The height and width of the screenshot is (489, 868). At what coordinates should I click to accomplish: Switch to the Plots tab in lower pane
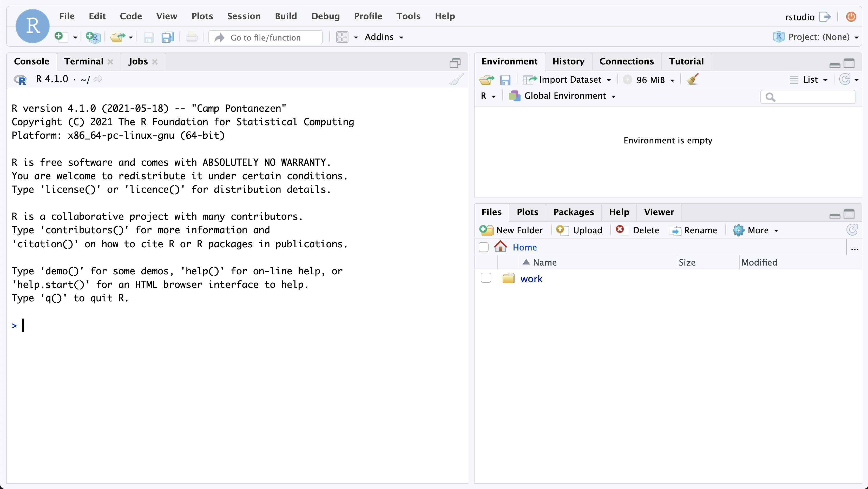tap(527, 212)
